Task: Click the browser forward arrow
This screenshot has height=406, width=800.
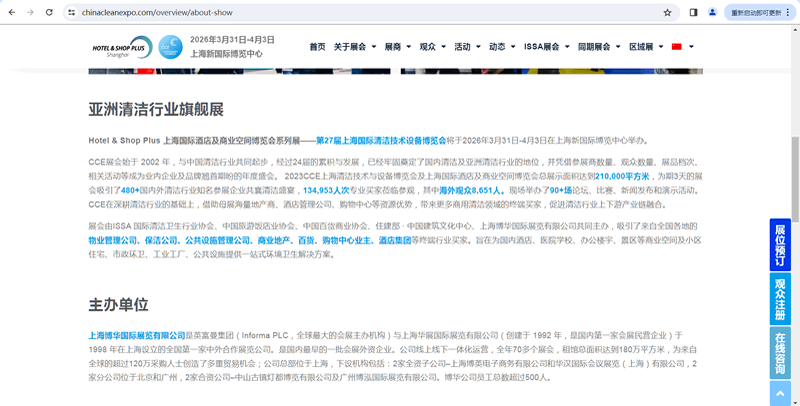Action: pos(30,12)
